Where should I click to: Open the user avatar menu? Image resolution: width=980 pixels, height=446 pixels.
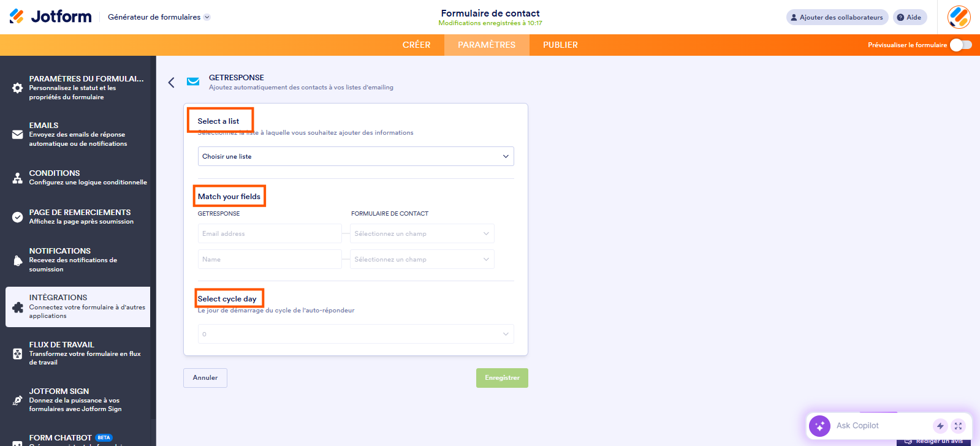point(959,17)
